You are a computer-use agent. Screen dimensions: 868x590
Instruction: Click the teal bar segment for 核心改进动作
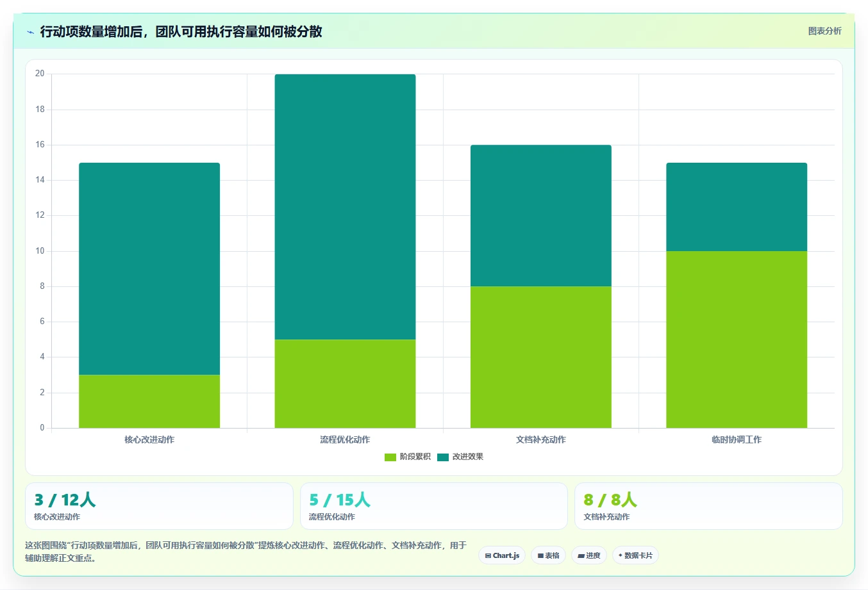click(x=149, y=269)
